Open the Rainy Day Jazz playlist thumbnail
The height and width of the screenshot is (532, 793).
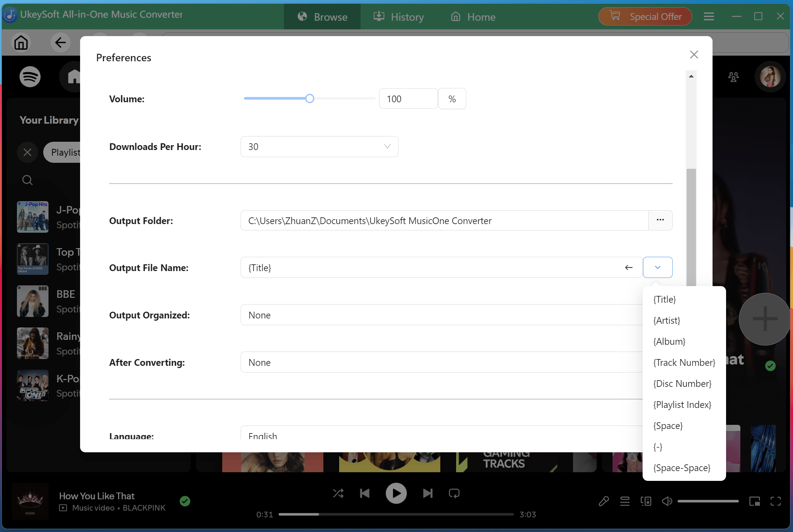pyautogui.click(x=32, y=343)
